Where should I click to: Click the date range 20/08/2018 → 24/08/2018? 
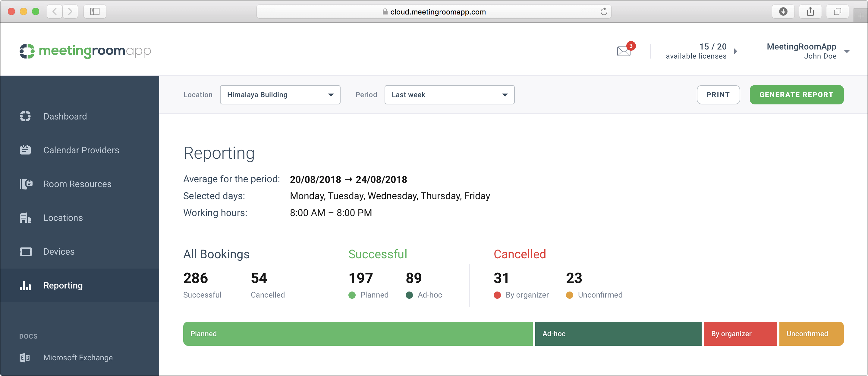[x=348, y=180]
